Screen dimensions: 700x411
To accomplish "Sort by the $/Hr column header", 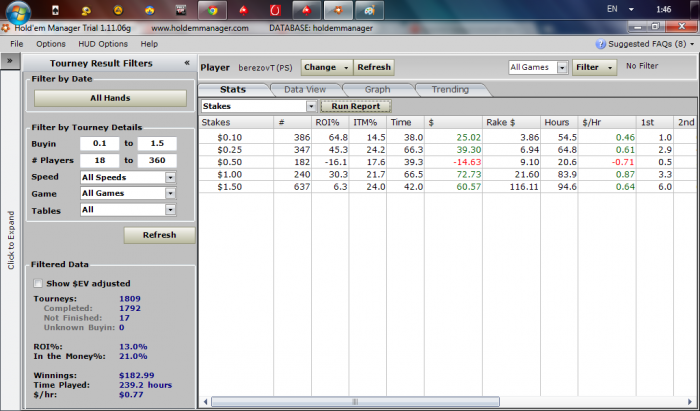I will (x=607, y=122).
